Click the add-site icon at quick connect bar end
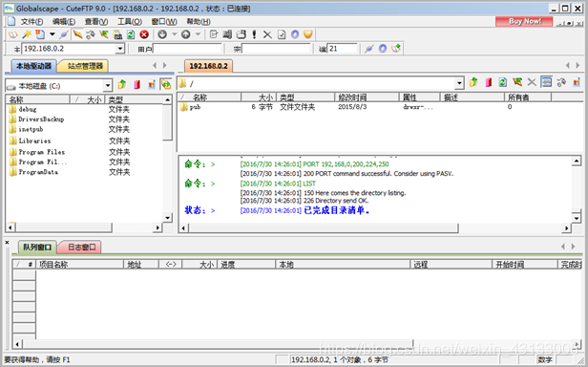The image size is (588, 367). (x=396, y=49)
